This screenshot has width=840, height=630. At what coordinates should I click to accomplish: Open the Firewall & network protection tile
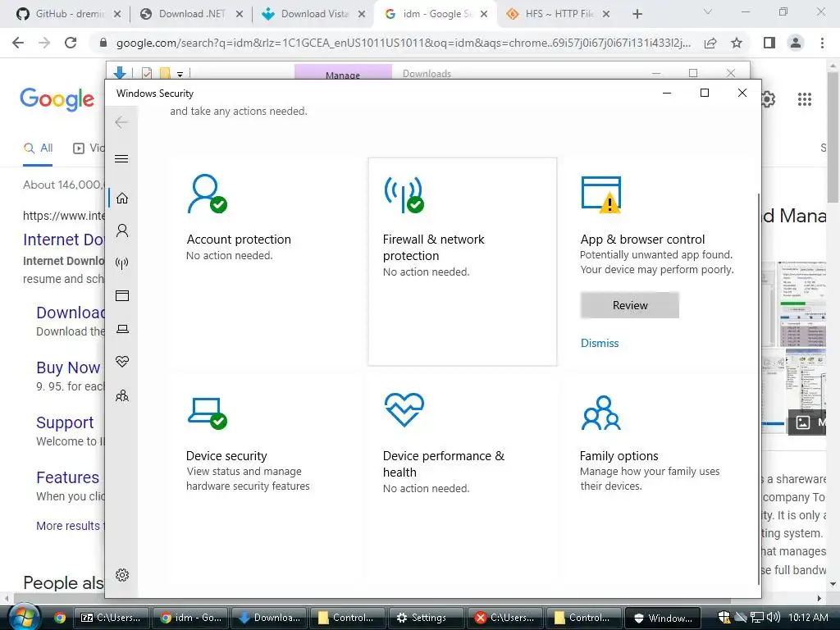click(x=463, y=262)
